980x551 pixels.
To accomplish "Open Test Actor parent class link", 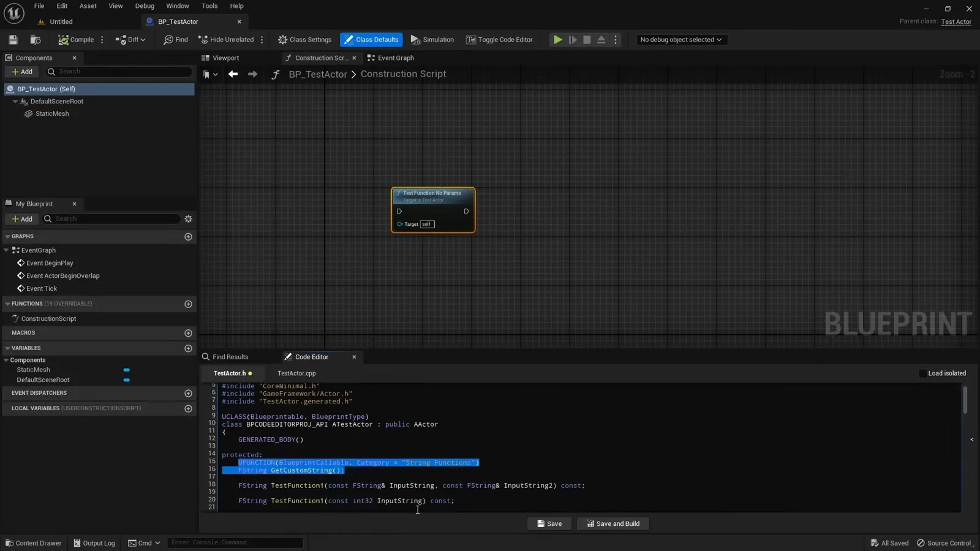I will pyautogui.click(x=956, y=22).
